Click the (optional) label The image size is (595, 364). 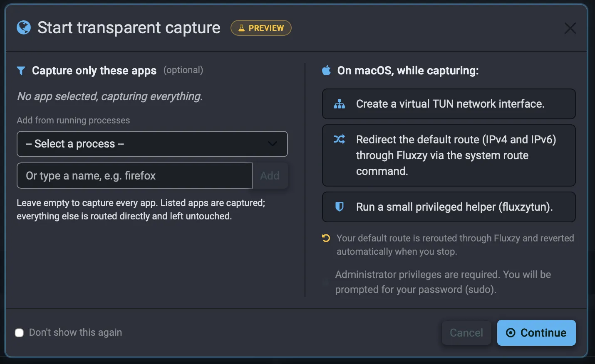pyautogui.click(x=183, y=70)
